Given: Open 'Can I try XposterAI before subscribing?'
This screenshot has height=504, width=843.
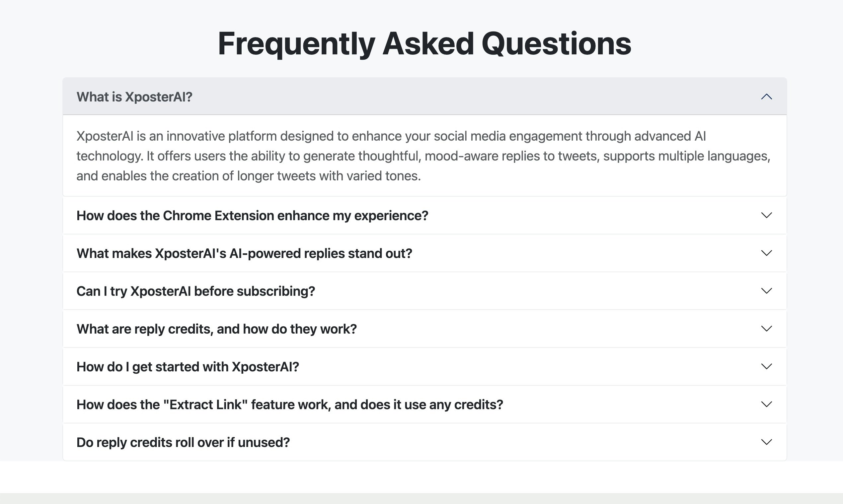Looking at the screenshot, I should point(424,291).
